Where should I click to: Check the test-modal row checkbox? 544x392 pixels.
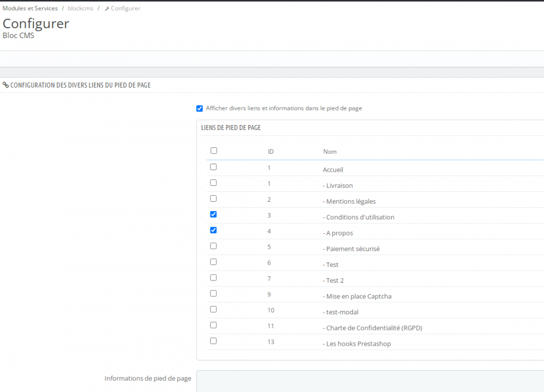click(x=213, y=309)
